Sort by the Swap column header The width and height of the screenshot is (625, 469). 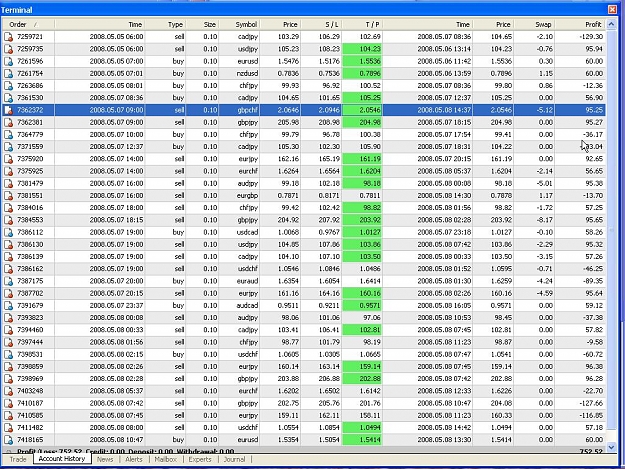pos(534,25)
